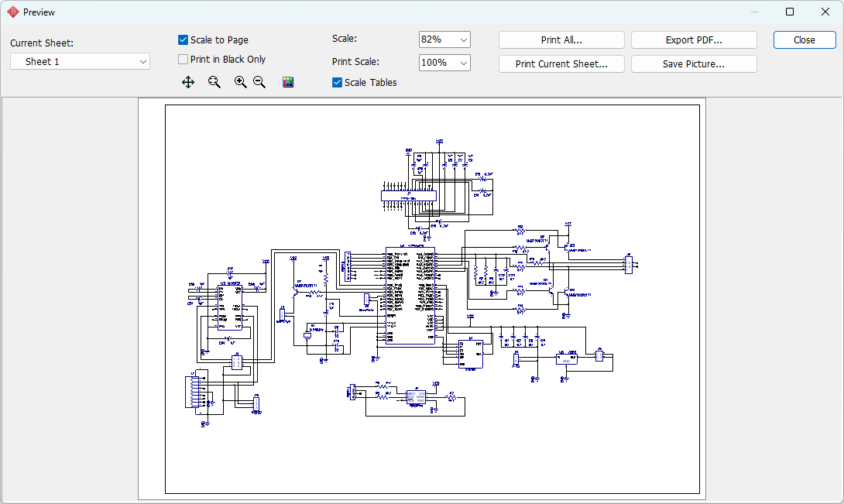Toggle the Scale to Page checkbox

(183, 39)
